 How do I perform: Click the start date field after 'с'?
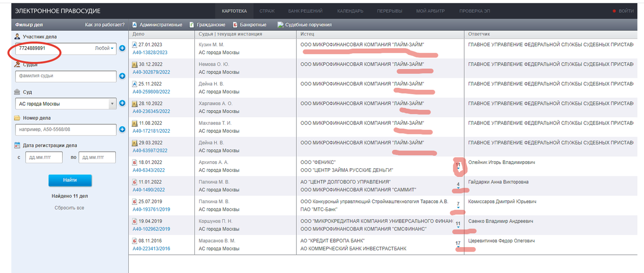(x=44, y=157)
